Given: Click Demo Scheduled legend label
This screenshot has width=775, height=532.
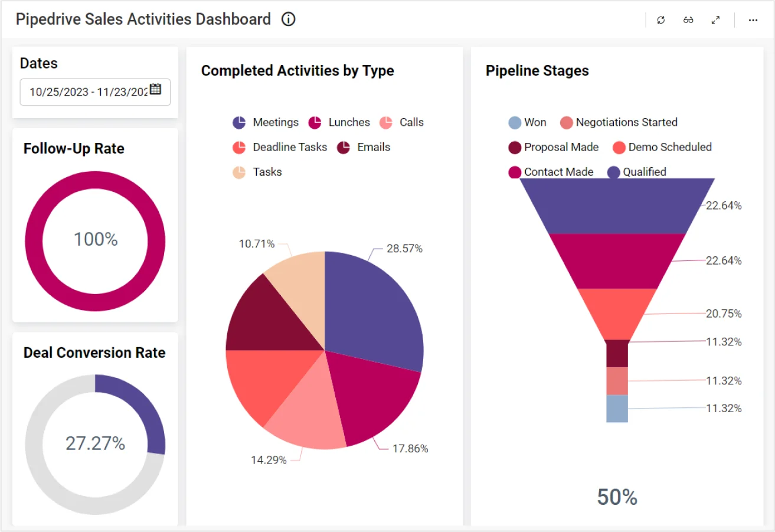Looking at the screenshot, I should [670, 148].
